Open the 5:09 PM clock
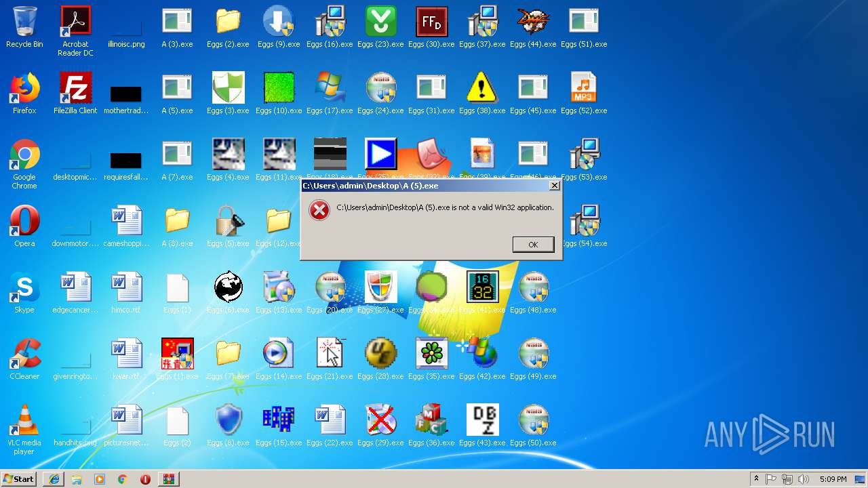868x488 pixels. tap(833, 479)
